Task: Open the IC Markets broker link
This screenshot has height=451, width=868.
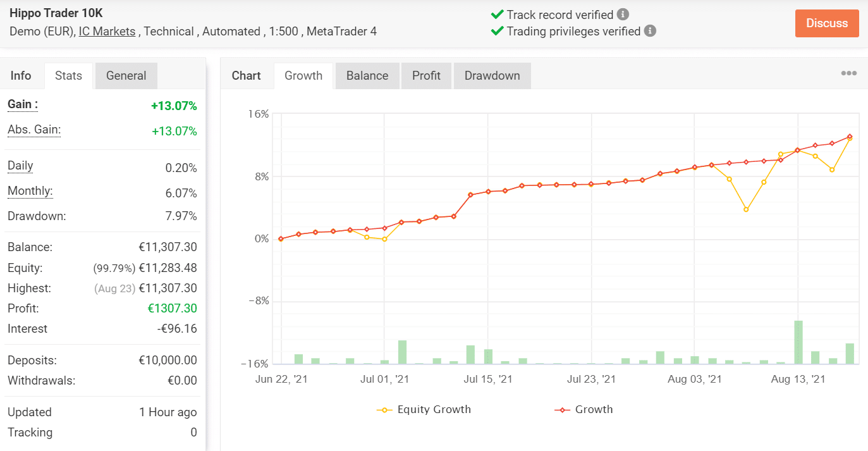Action: coord(107,31)
